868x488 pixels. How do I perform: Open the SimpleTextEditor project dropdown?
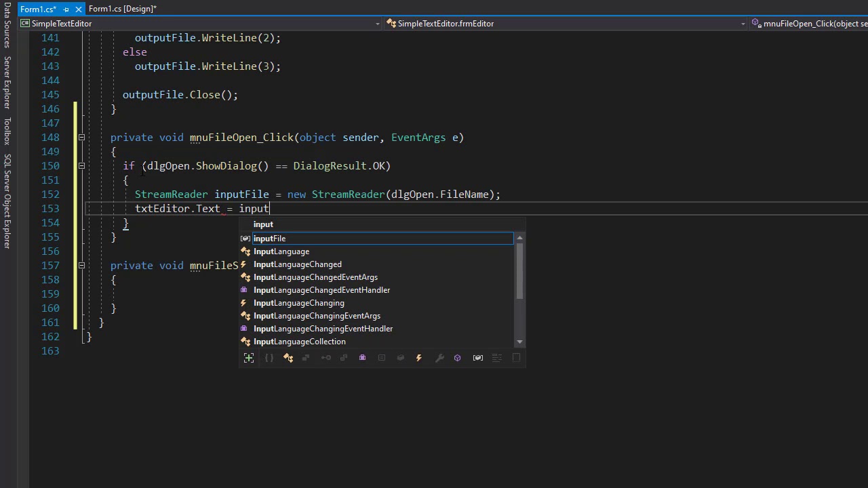pos(378,24)
